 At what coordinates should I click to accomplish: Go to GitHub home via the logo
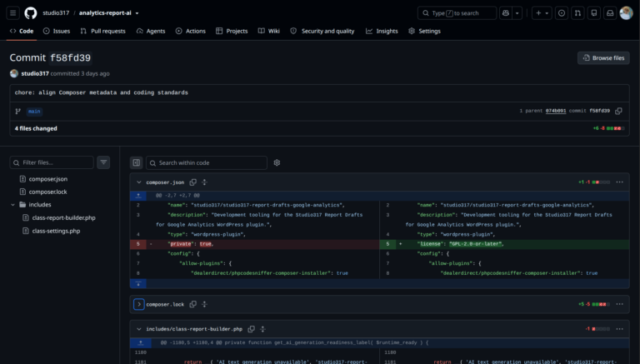point(31,13)
